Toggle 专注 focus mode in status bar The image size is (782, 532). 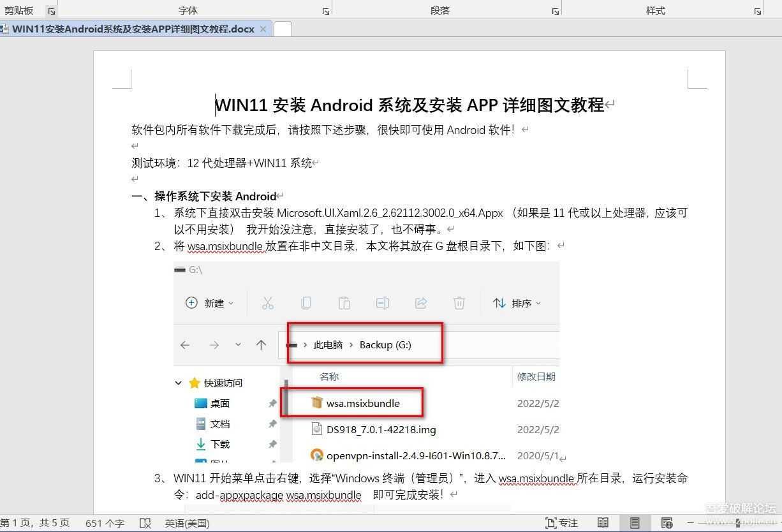[561, 522]
